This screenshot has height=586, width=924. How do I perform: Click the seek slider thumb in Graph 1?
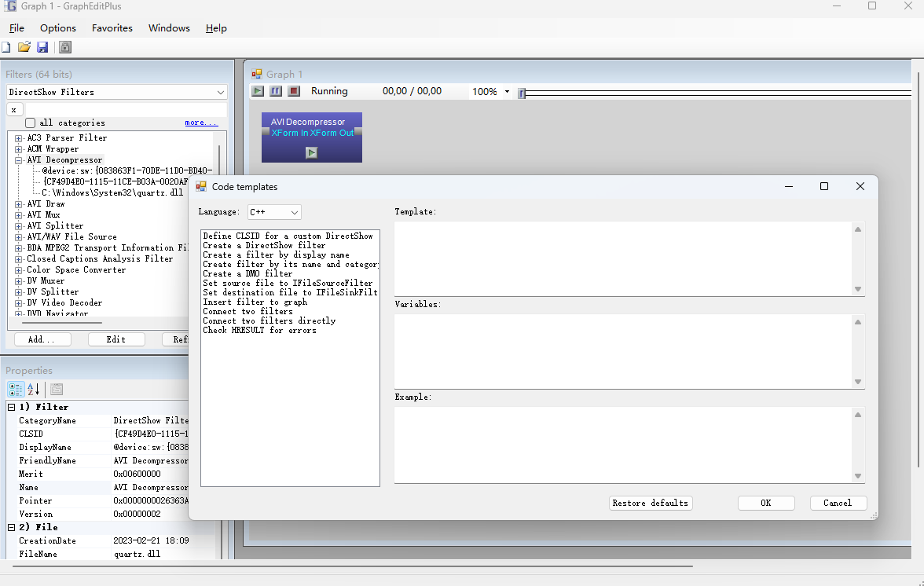[x=522, y=93]
